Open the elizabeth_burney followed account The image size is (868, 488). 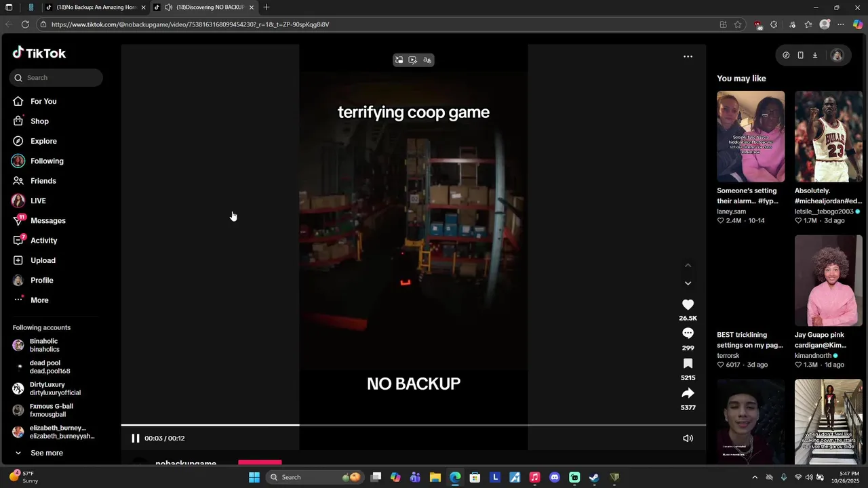tap(54, 432)
